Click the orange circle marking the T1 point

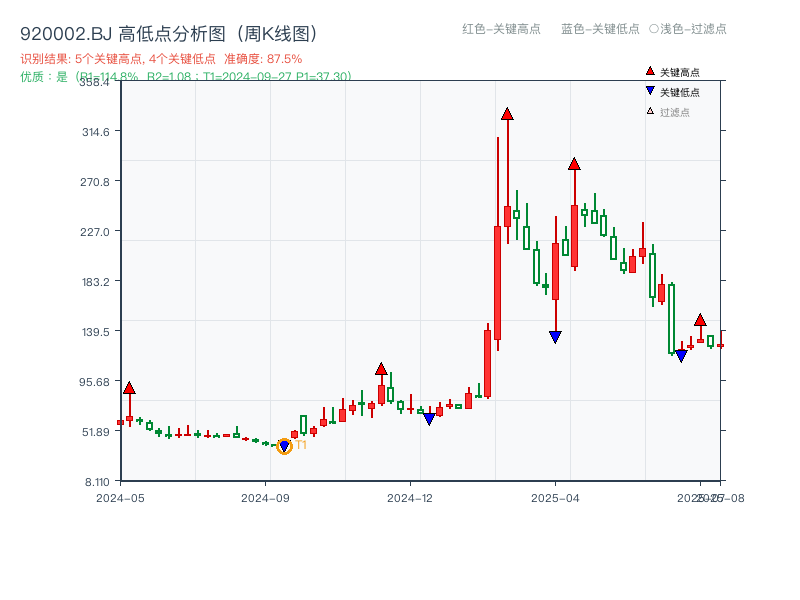point(282,445)
